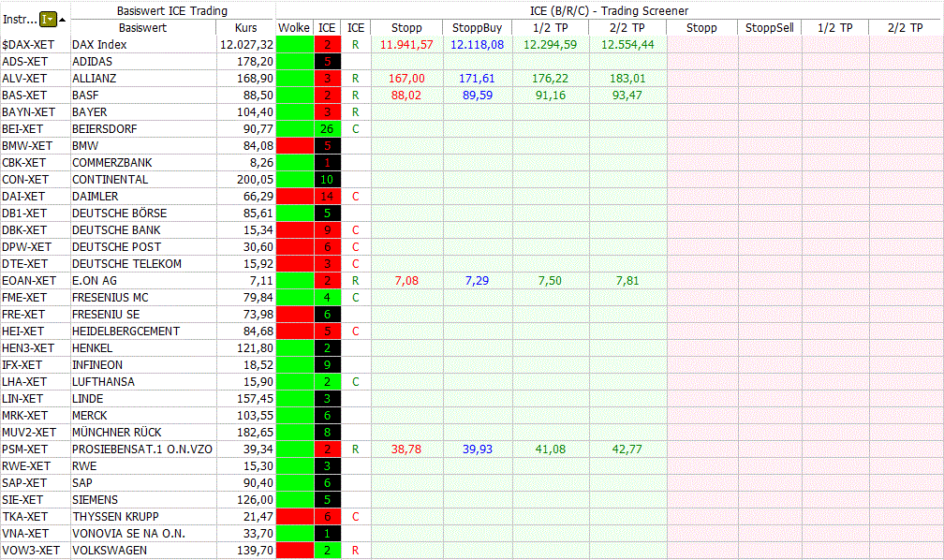This screenshot has height=560, width=944.
Task: Click ICE value 1 in VONOVIA row
Action: tap(327, 534)
